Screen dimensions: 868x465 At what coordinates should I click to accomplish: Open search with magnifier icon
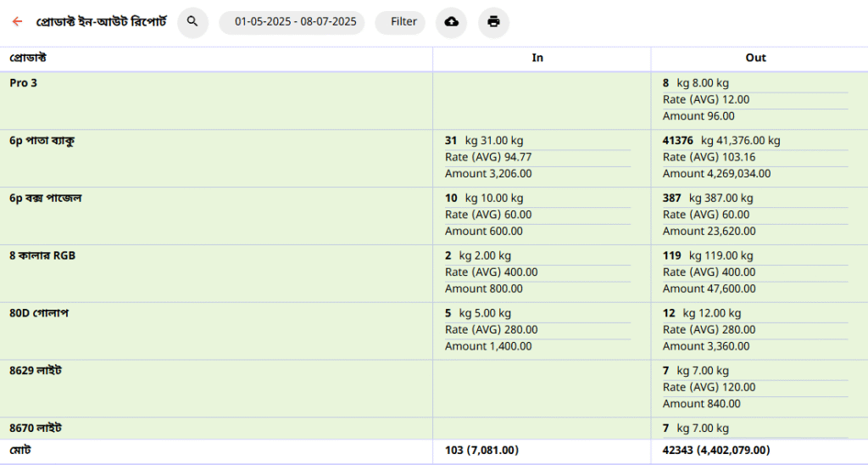(192, 22)
